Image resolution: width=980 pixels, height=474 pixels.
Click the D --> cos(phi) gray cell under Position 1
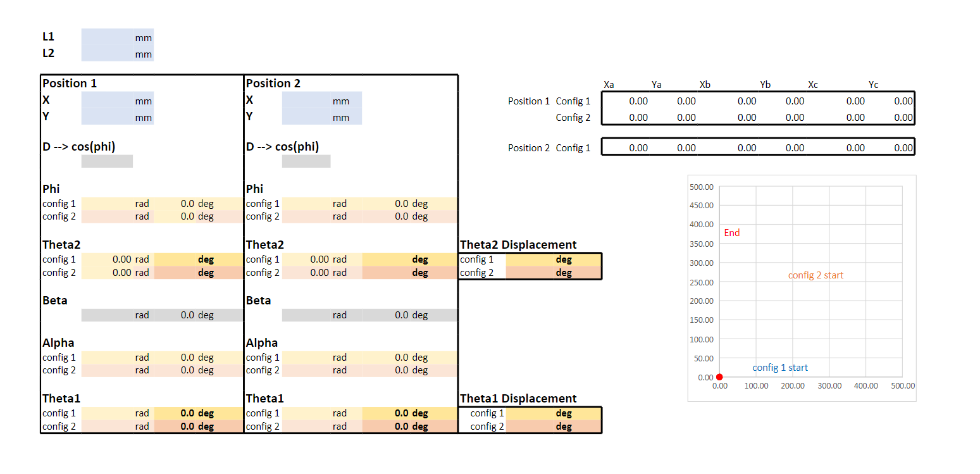click(x=106, y=161)
